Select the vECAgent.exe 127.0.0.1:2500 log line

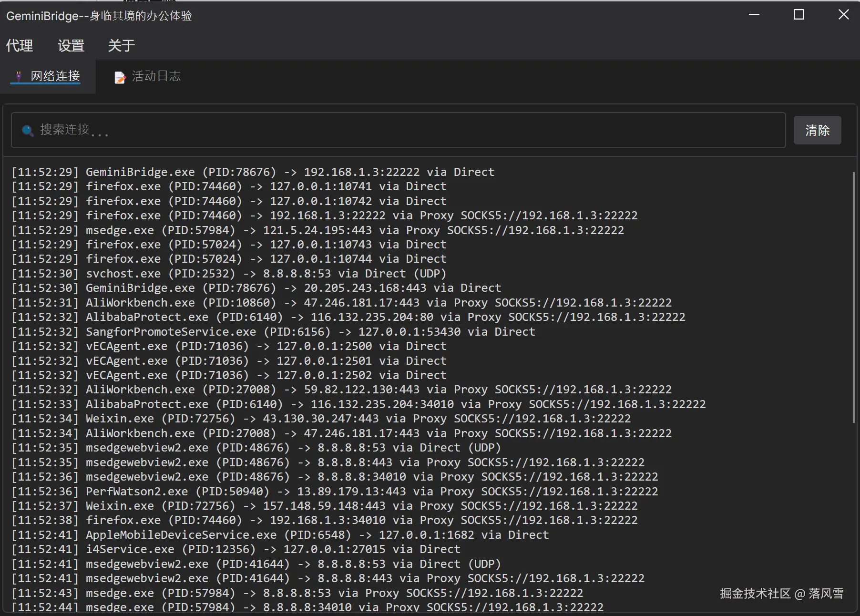click(229, 346)
